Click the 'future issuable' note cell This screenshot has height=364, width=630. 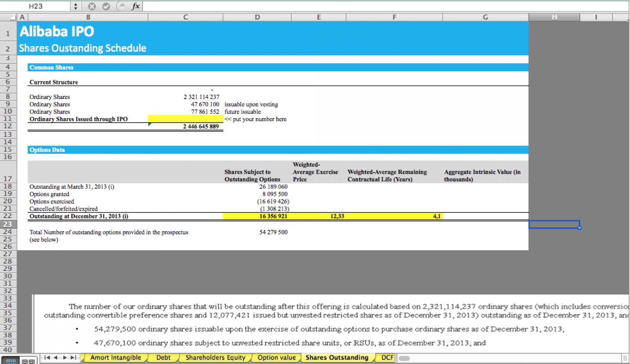242,111
